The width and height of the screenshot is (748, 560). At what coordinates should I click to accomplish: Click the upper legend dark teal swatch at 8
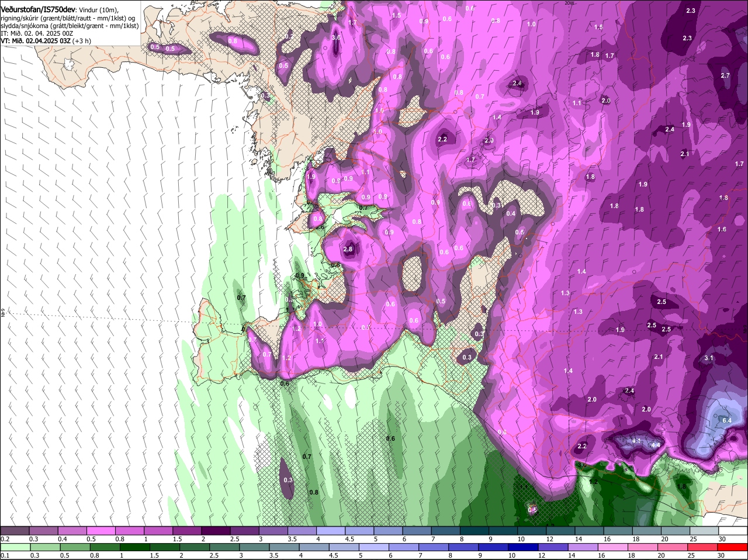point(475,530)
